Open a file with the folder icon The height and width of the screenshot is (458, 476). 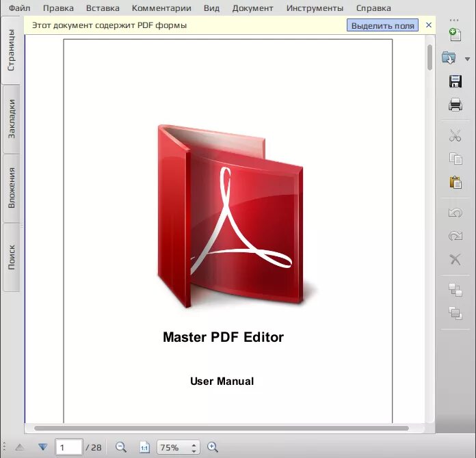point(449,57)
